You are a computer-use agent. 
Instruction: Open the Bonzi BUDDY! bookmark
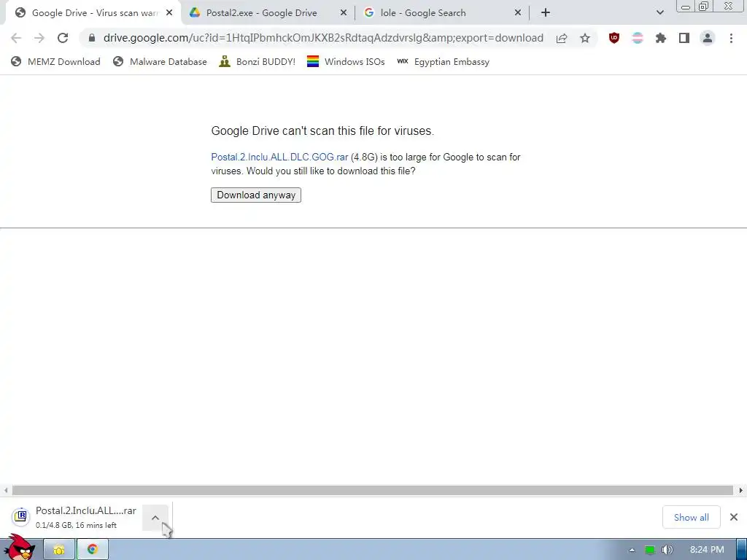tap(258, 61)
